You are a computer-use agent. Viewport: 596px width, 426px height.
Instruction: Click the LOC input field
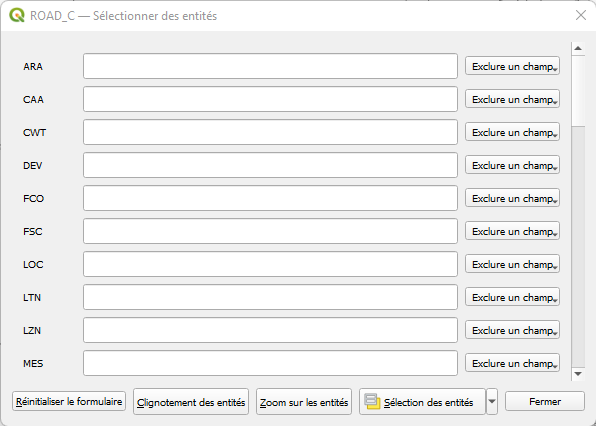pyautogui.click(x=270, y=264)
